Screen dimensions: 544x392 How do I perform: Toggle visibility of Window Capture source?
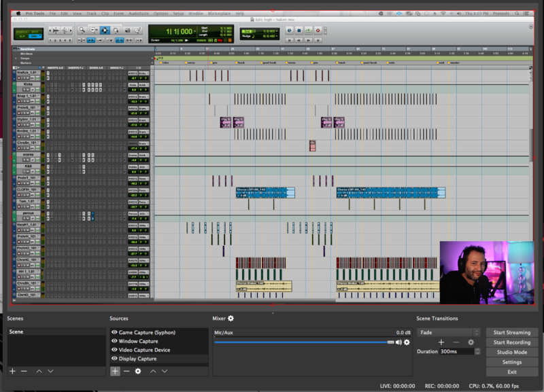[x=114, y=341]
